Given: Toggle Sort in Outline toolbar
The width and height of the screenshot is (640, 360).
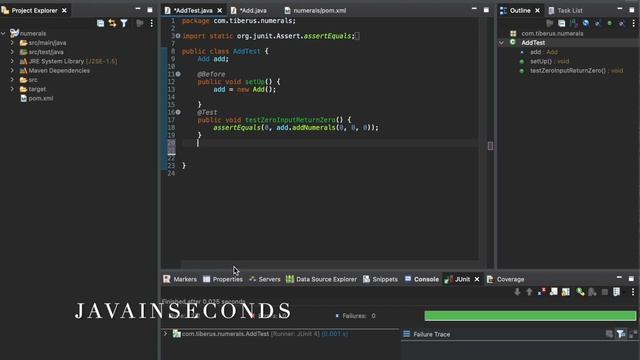Looking at the screenshot, I should tap(573, 23).
